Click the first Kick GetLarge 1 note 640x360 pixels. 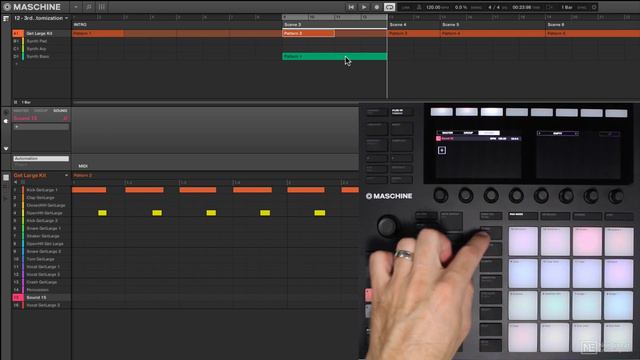point(89,190)
